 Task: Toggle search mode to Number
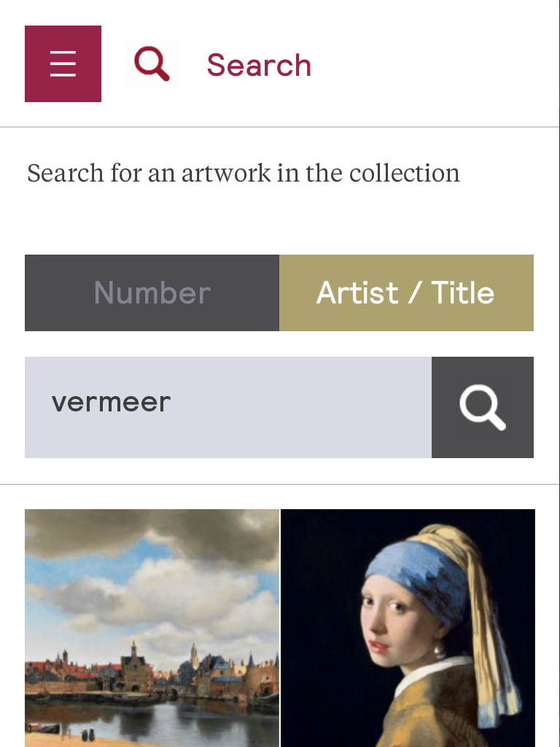(x=152, y=293)
